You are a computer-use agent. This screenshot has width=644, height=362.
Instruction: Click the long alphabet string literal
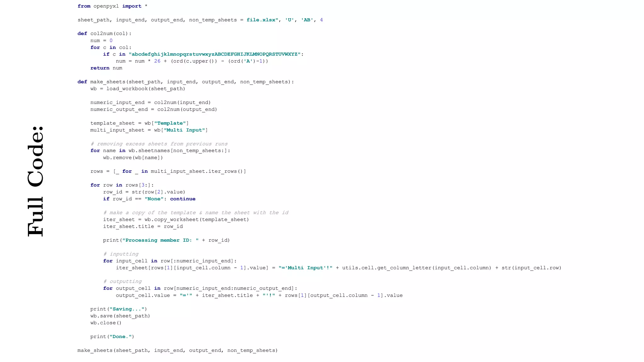214,54
